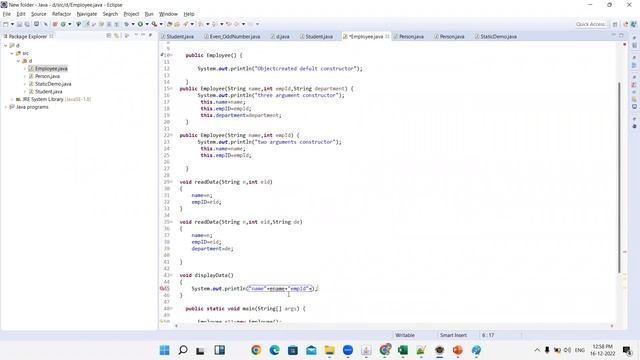Click the editor vertical scrollbar
The image size is (640, 360).
pos(619,178)
